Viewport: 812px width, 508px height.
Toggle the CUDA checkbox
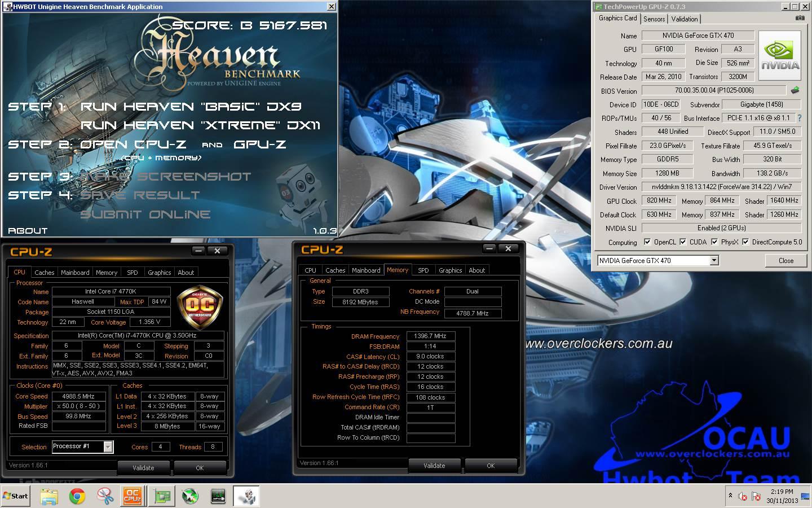(683, 242)
